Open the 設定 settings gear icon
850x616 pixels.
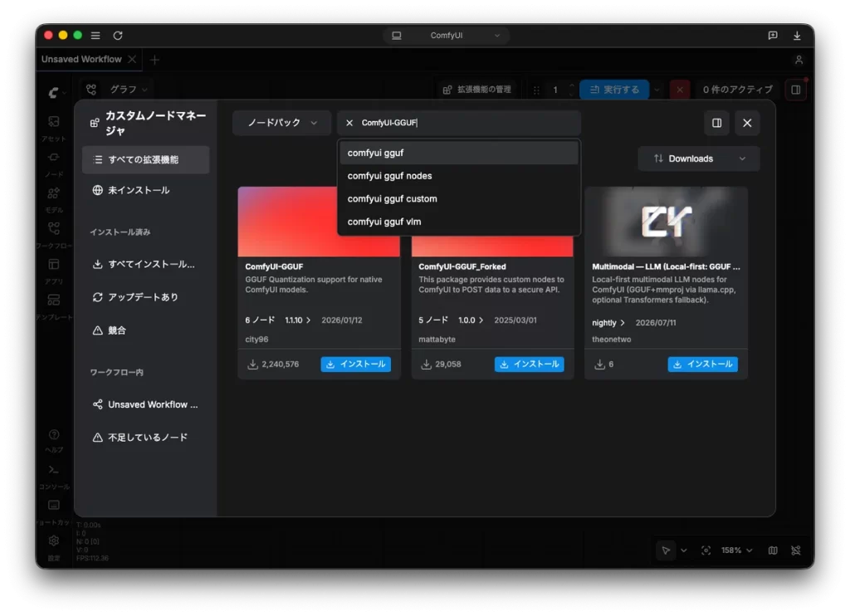click(54, 546)
